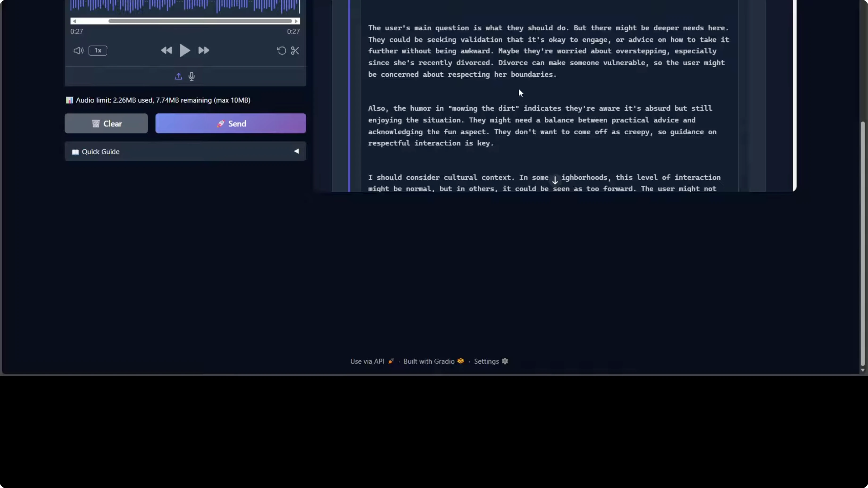Image resolution: width=868 pixels, height=488 pixels.
Task: Skip forward with the fast-forward icon
Action: 204,50
